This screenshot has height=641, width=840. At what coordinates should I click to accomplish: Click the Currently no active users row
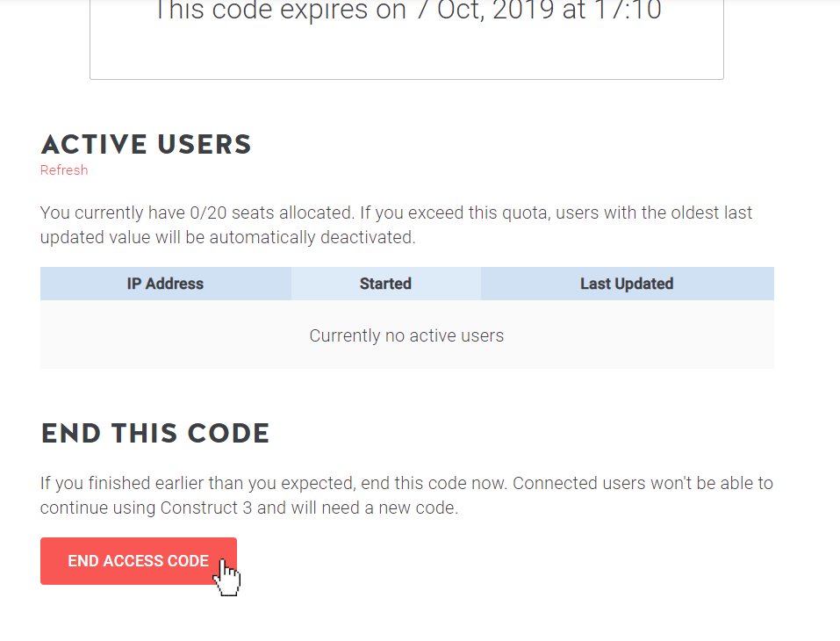click(x=406, y=335)
